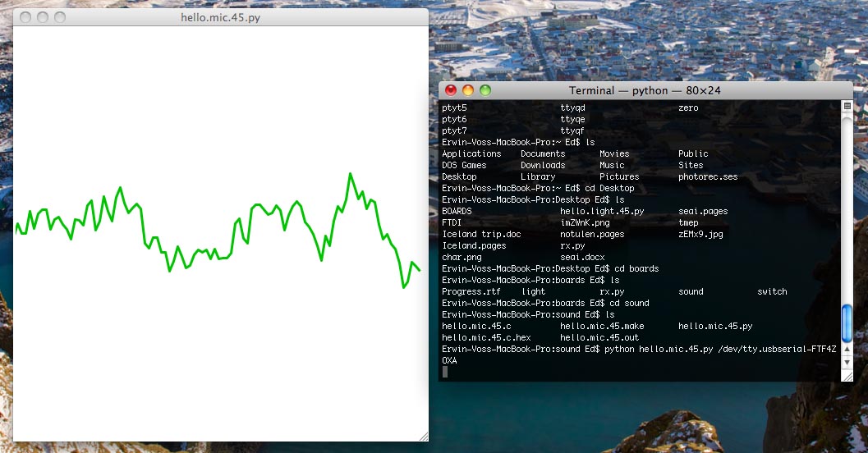Click Progress.rtf in boards listing
This screenshot has height=453, width=868.
pos(471,292)
